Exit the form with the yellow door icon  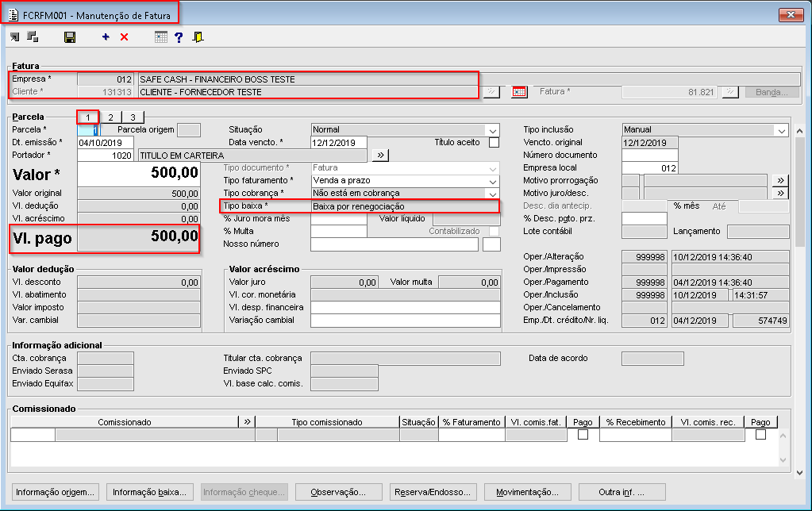pyautogui.click(x=198, y=36)
